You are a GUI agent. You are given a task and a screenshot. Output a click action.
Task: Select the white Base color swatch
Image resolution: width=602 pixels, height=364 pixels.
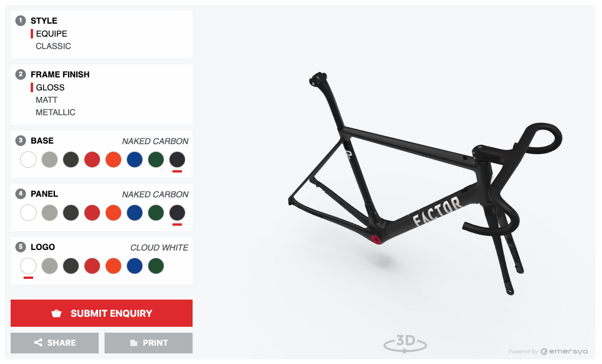click(28, 160)
